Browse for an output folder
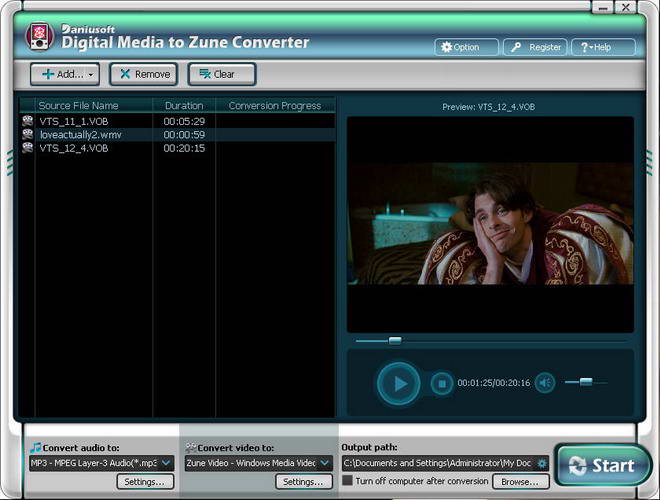 (x=521, y=482)
